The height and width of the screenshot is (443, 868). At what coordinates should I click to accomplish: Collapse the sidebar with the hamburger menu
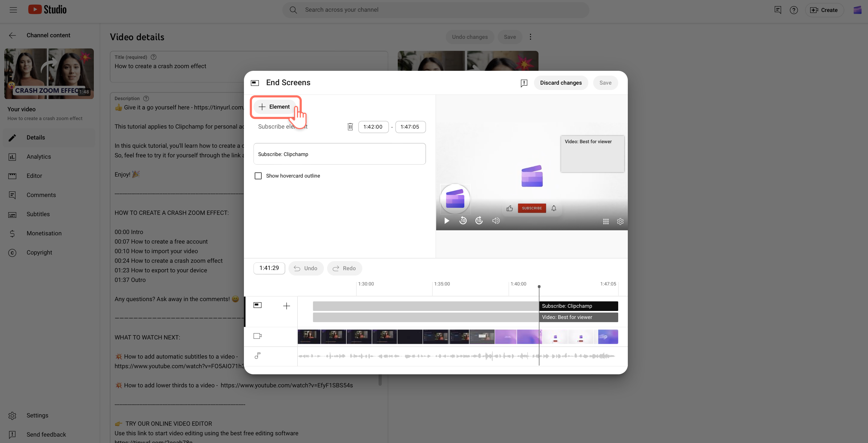14,10
